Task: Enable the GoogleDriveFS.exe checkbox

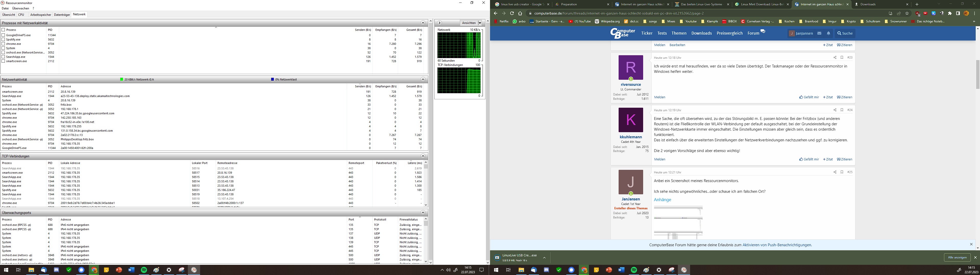Action: click(x=3, y=35)
